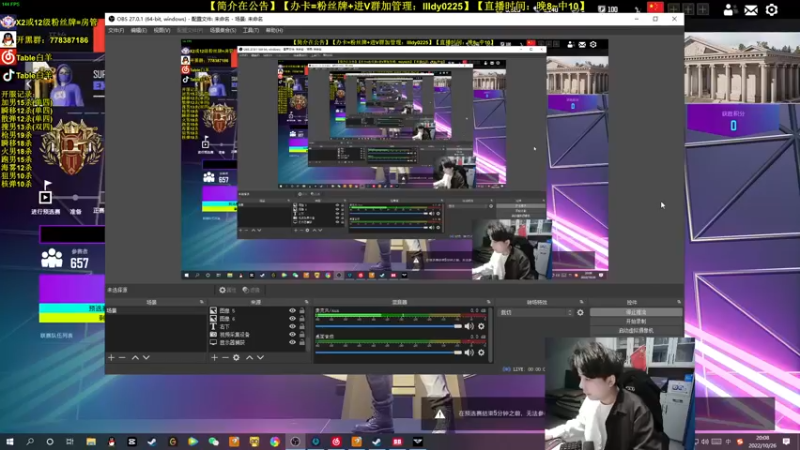Open the 文件(F) menu in OBS
Image resolution: width=800 pixels, height=450 pixels.
(x=116, y=31)
